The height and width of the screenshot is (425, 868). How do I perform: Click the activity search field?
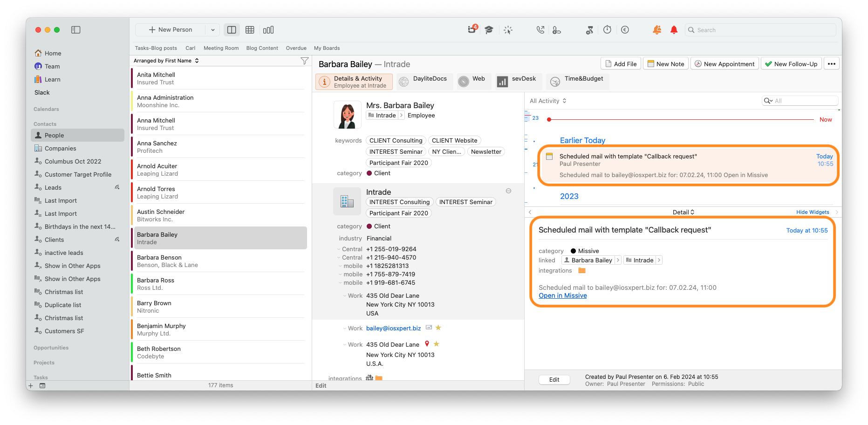pos(800,101)
